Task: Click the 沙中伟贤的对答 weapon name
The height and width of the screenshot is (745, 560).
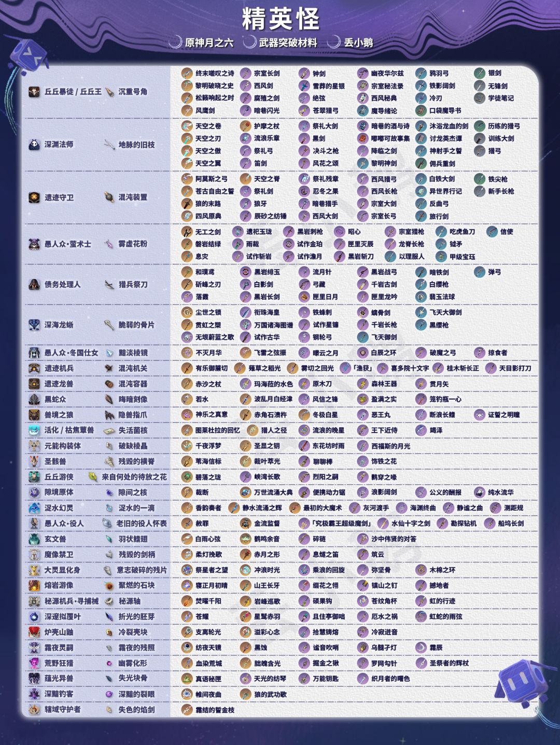Action: click(394, 539)
